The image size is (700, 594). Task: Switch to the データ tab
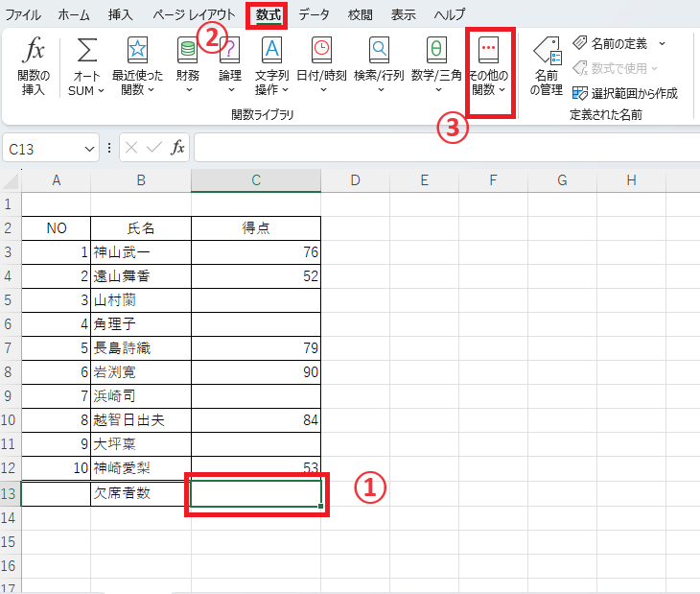(x=315, y=14)
